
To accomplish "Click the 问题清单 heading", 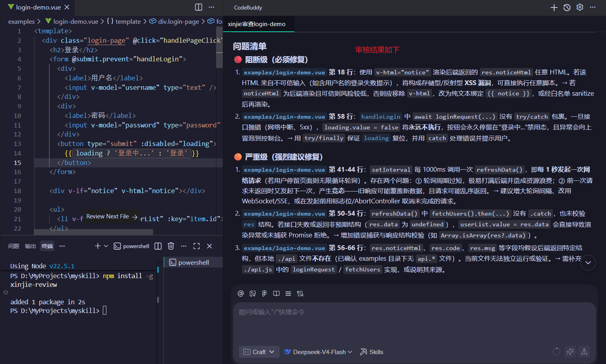I will point(250,46).
